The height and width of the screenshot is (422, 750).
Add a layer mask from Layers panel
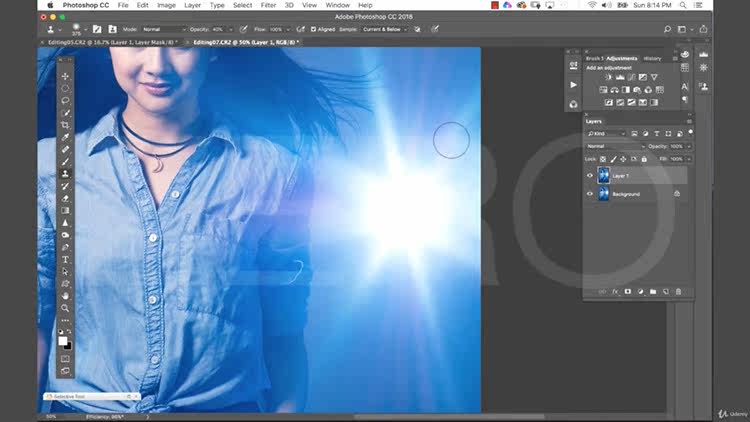click(627, 291)
